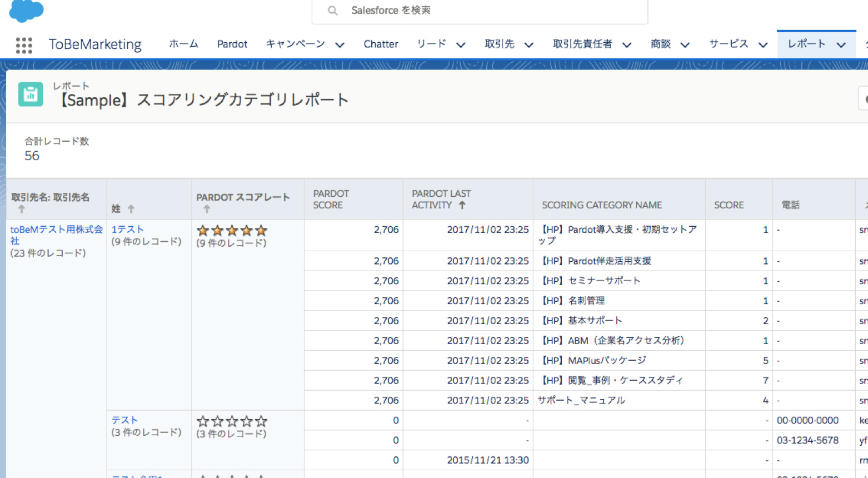
Task: Open the 取引先責任者 tab
Action: click(582, 44)
